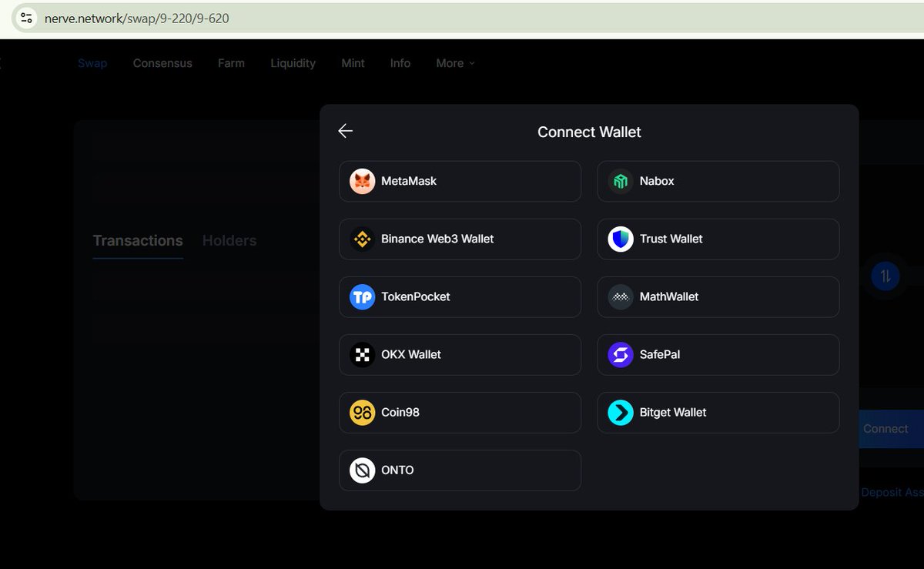Viewport: 924px width, 569px height.
Task: Click the Binance Web3 Wallet logo icon
Action: (x=362, y=239)
